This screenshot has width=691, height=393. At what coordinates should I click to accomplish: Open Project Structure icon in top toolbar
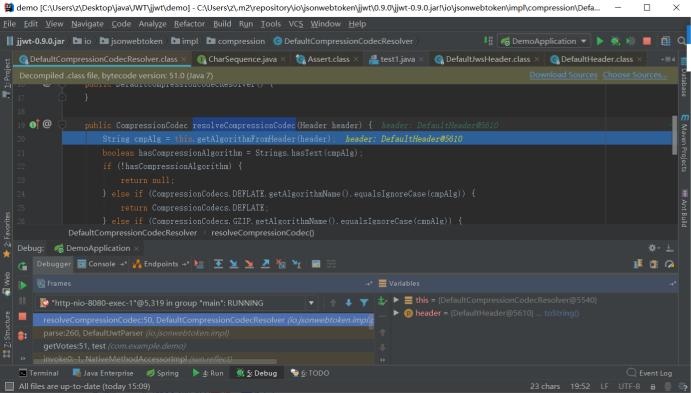(x=666, y=41)
